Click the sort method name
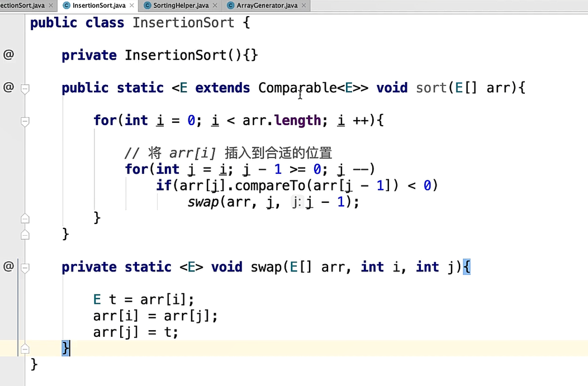Viewport: 588px width, 386px height. coord(431,88)
